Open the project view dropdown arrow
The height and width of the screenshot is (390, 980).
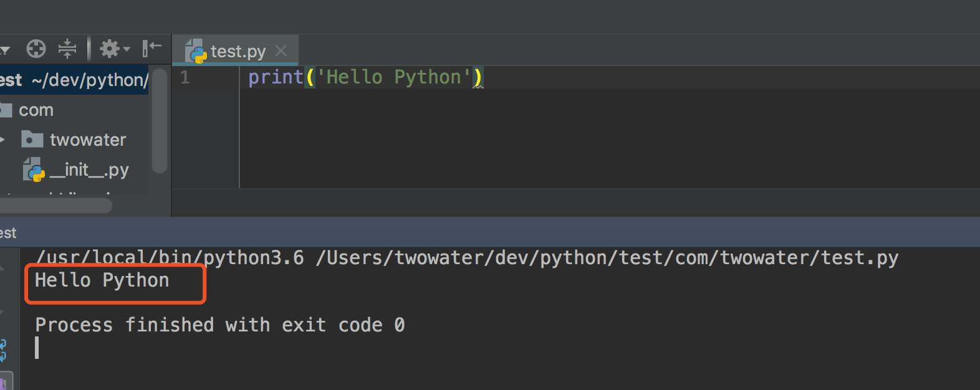[5, 50]
